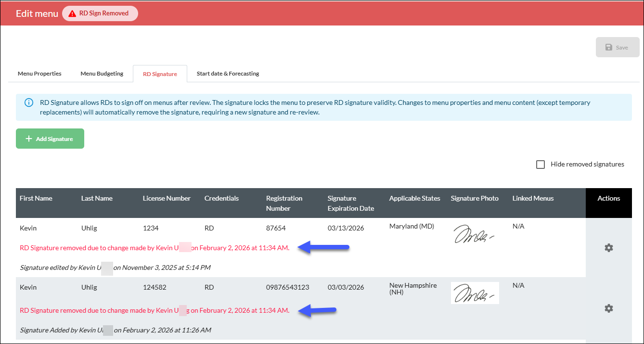Switch to Menu Properties tab
644x344 pixels.
pyautogui.click(x=39, y=74)
